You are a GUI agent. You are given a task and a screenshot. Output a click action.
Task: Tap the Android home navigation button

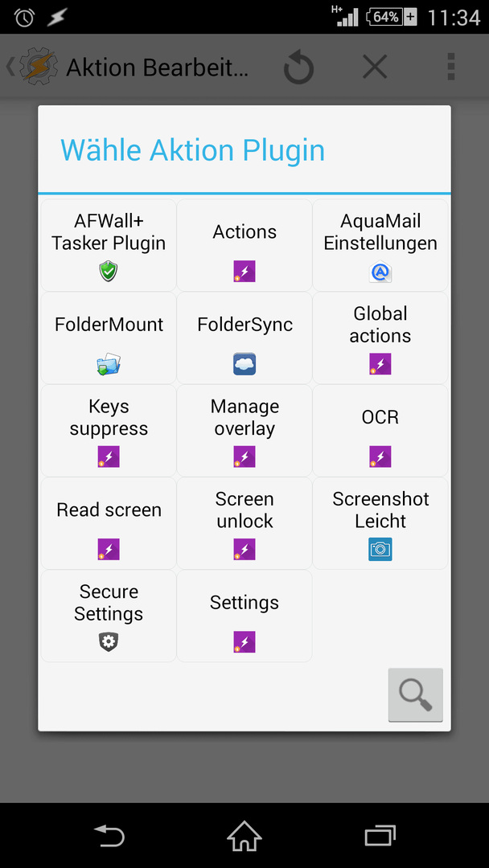point(244,835)
